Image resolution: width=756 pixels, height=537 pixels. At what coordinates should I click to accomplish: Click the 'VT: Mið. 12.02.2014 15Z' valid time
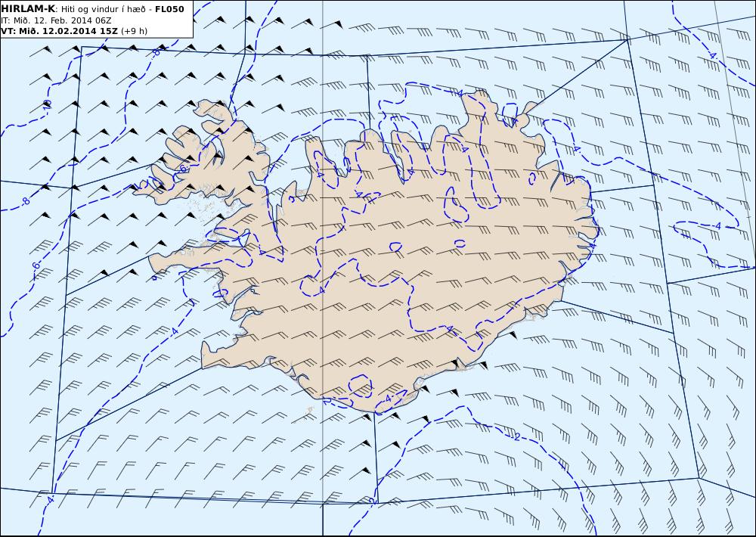pyautogui.click(x=59, y=31)
